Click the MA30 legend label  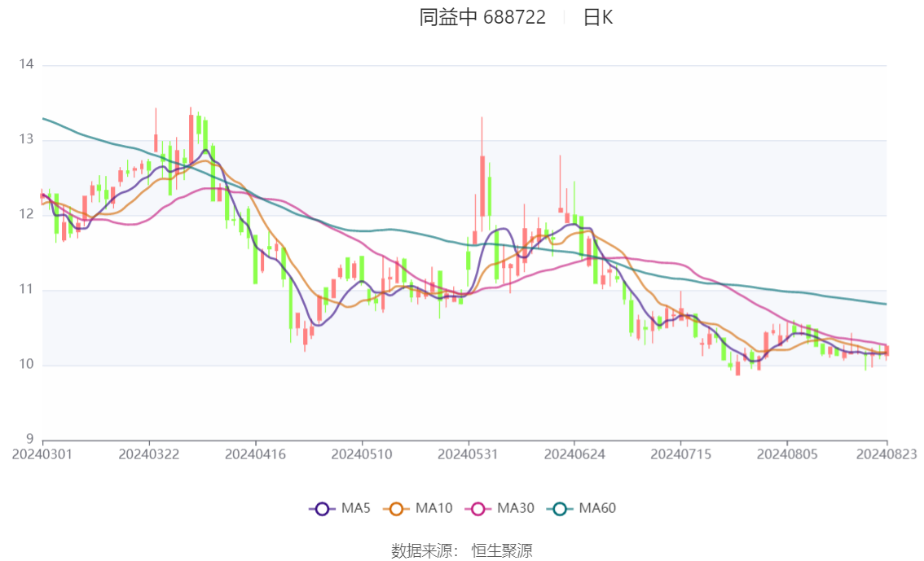pos(516,509)
